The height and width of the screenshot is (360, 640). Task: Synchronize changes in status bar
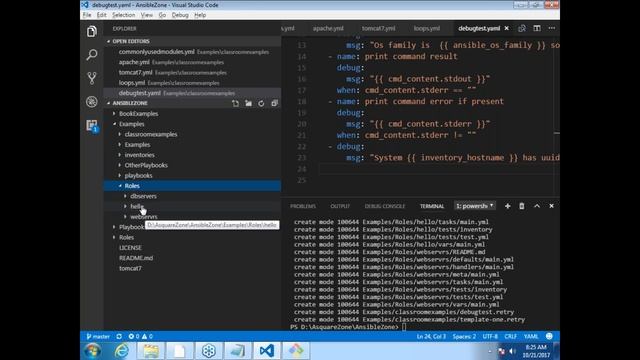[119, 336]
